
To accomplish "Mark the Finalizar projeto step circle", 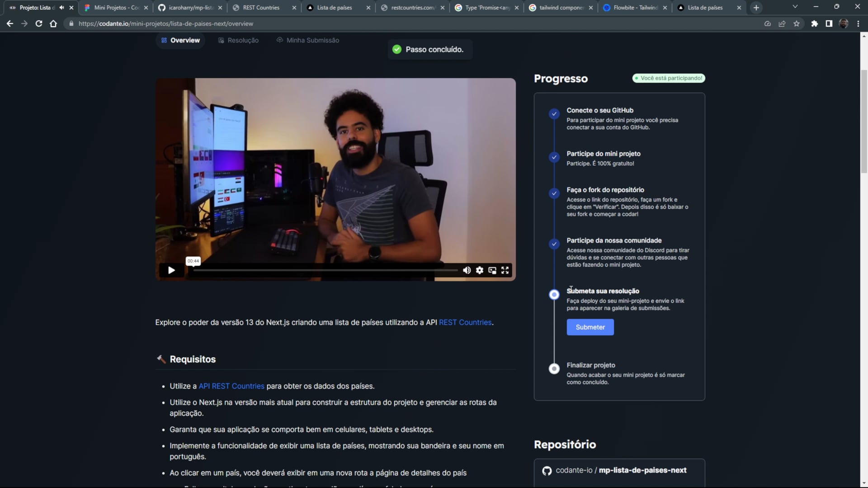I will click(x=554, y=369).
